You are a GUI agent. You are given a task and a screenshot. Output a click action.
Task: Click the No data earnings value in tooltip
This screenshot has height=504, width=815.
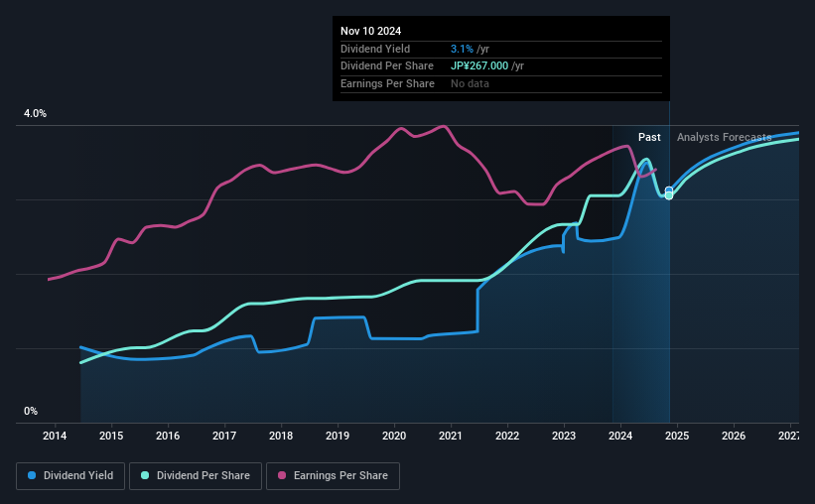(470, 83)
